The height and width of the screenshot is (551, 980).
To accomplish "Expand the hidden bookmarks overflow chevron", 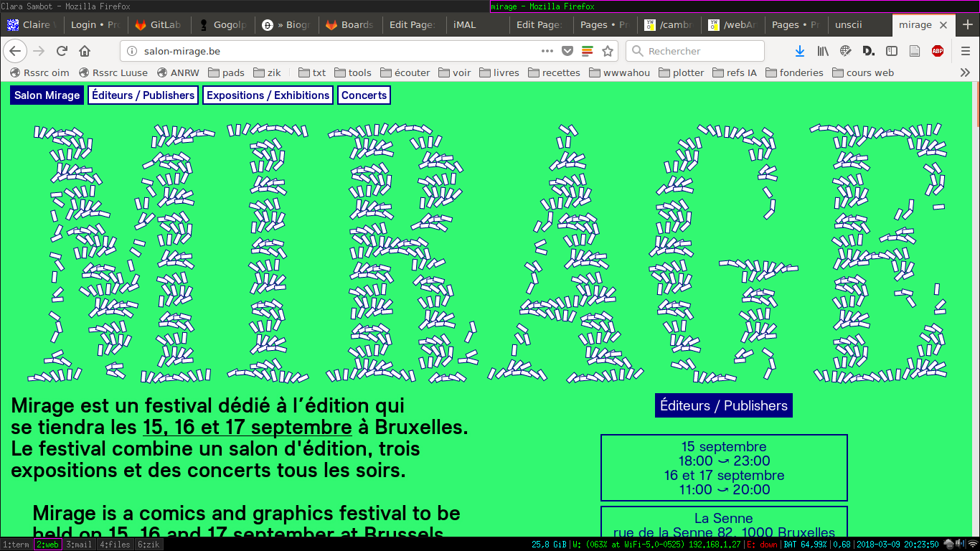I will (x=965, y=72).
